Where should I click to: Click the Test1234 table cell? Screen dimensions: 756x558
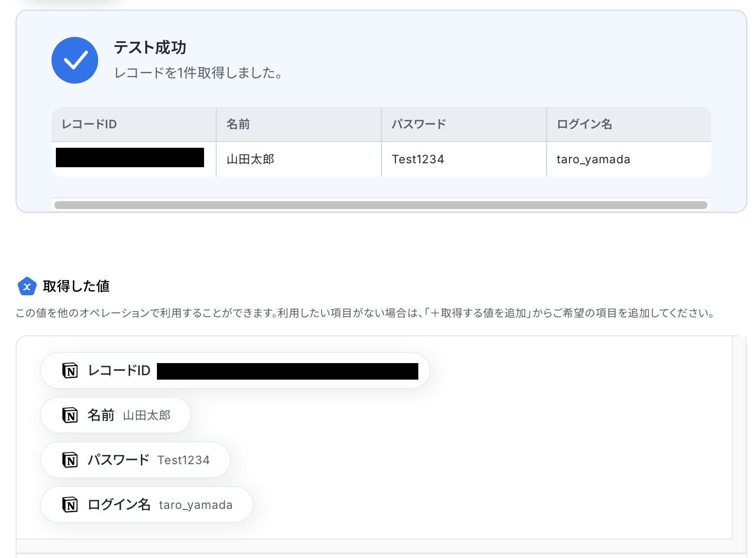464,159
